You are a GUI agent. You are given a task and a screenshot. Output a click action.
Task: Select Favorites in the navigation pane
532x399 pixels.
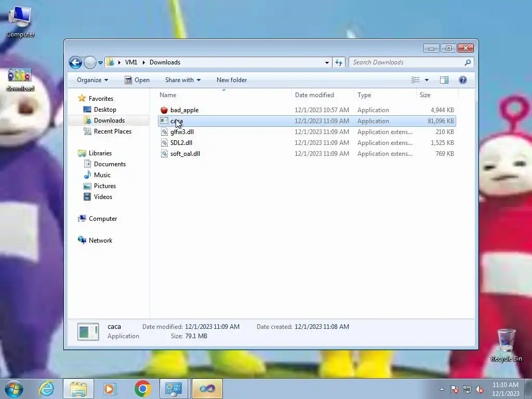[101, 99]
